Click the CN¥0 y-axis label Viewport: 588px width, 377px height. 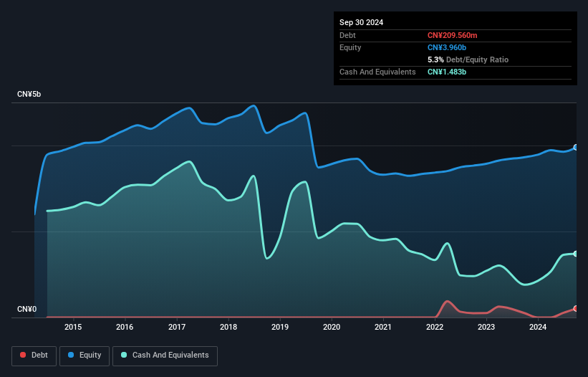27,309
